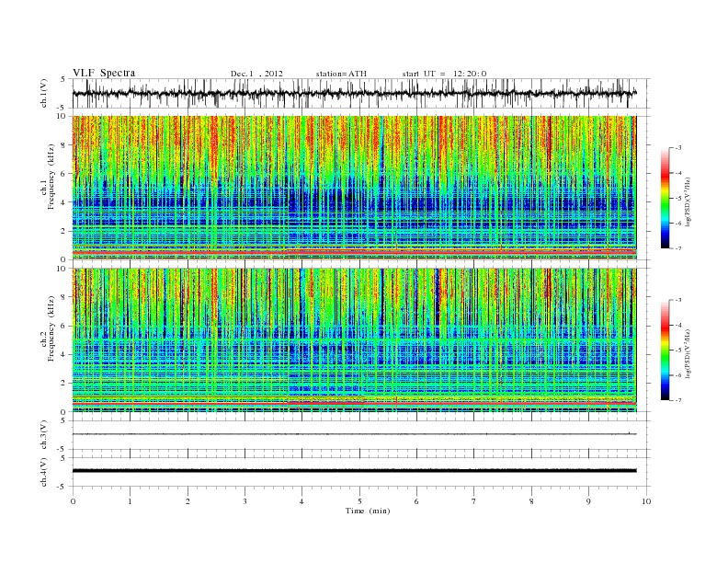This screenshot has height=563, width=728.
Task: Click the ch.2 PSD color scale bar
Action: click(x=665, y=350)
